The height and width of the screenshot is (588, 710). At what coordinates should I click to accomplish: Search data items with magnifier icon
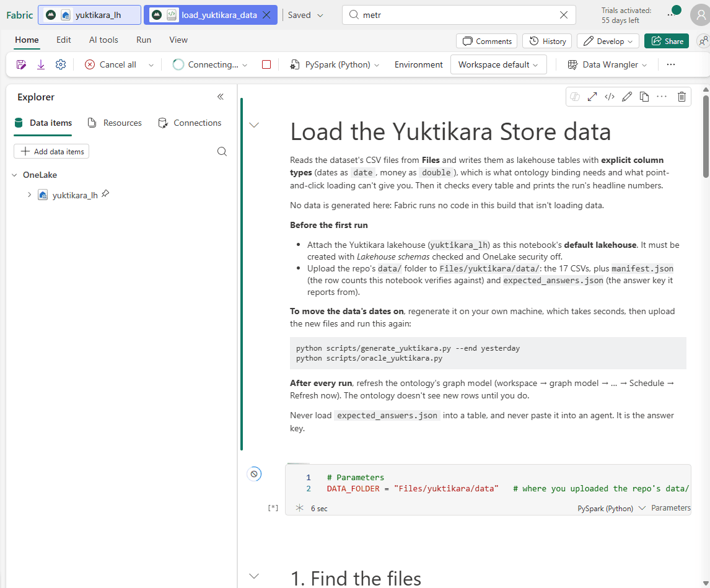tap(222, 151)
